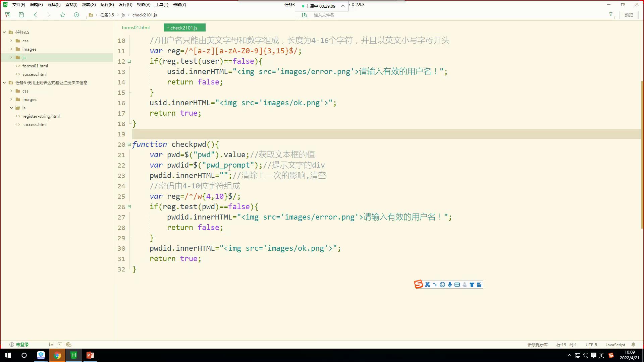Click 未登录 login link in status bar
This screenshot has height=362, width=644.
[22, 345]
